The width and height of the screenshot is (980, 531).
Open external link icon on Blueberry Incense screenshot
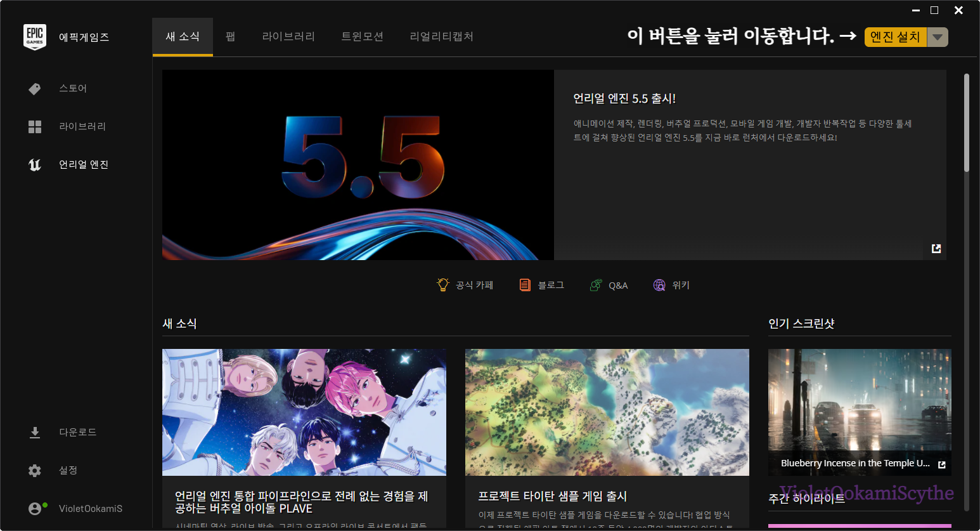(x=942, y=465)
